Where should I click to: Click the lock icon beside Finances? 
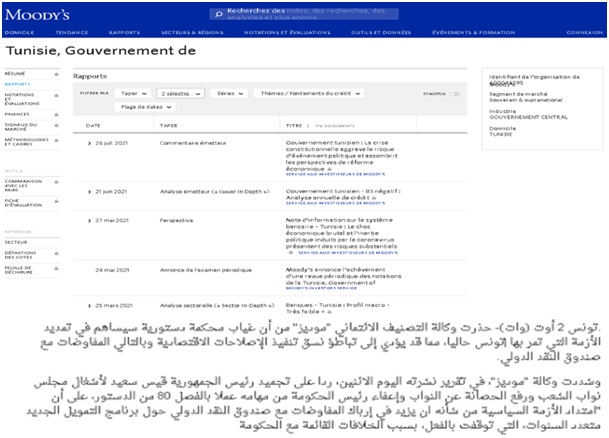point(56,115)
